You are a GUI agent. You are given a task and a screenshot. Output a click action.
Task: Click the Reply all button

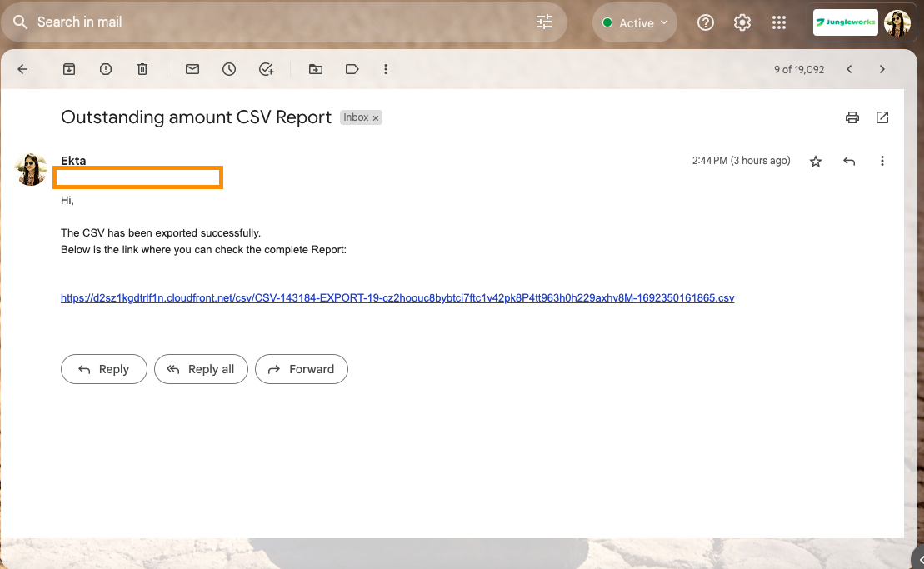(201, 369)
